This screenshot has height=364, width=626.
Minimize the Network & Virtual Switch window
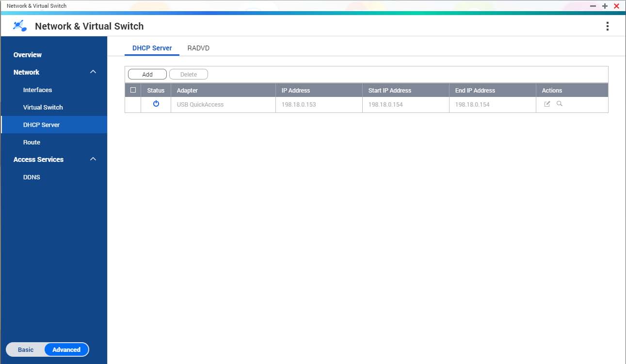click(x=593, y=6)
